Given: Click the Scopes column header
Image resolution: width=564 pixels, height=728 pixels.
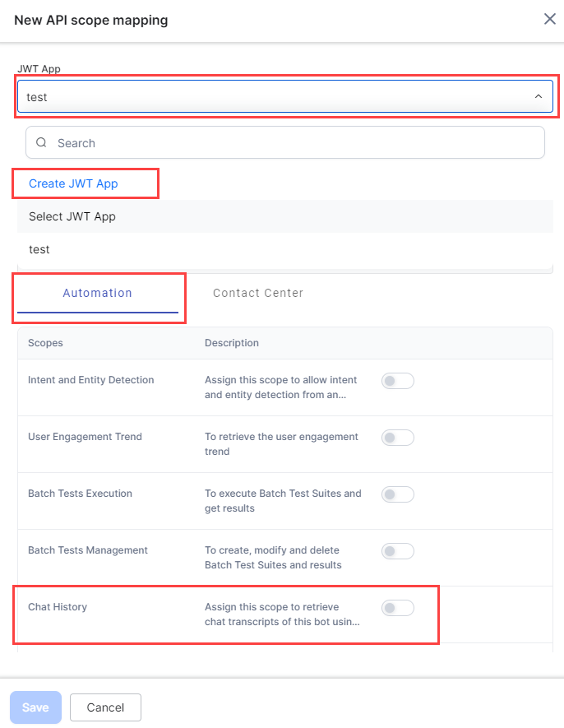Looking at the screenshot, I should (45, 343).
